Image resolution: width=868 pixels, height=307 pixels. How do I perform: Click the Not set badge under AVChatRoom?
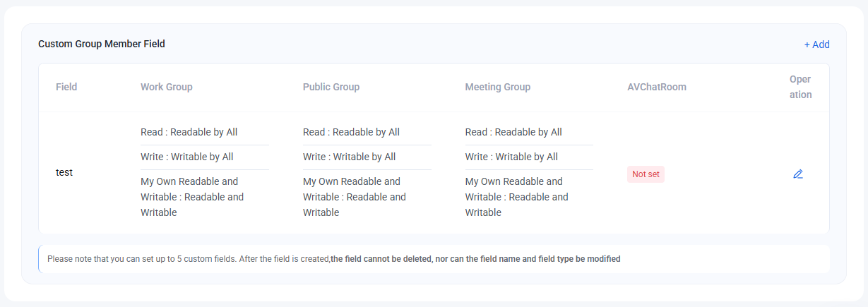pos(646,174)
